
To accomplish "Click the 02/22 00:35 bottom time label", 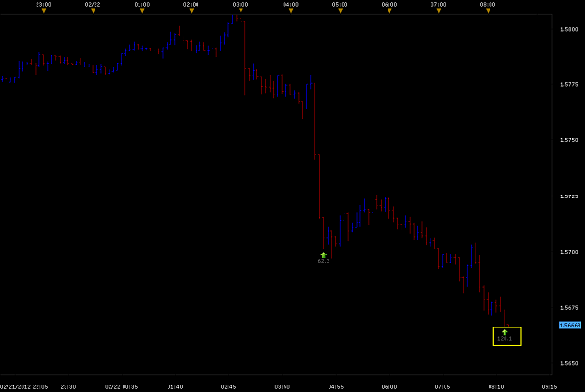I will pyautogui.click(x=122, y=387).
